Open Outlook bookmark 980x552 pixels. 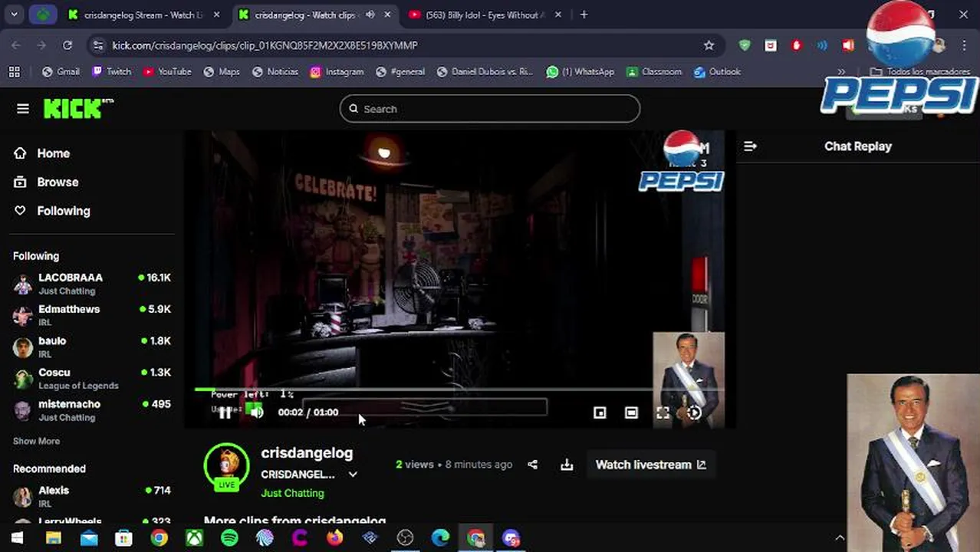(x=717, y=71)
